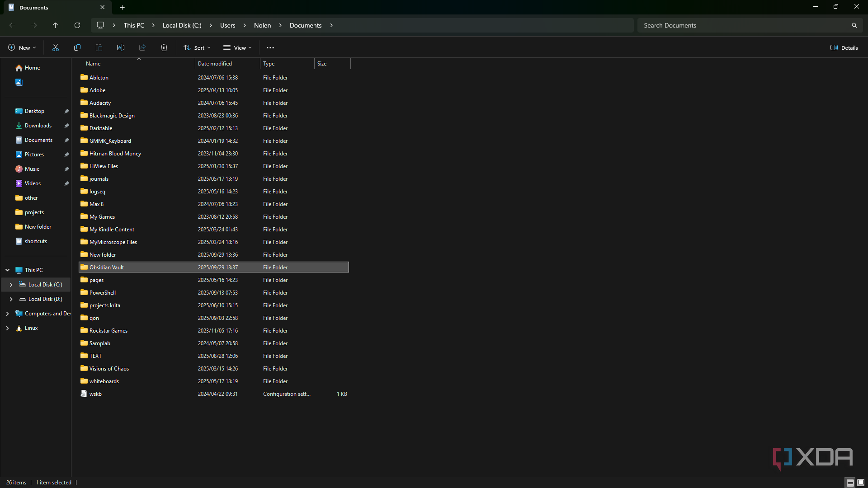
Task: Refresh the Documents folder view
Action: tap(77, 25)
